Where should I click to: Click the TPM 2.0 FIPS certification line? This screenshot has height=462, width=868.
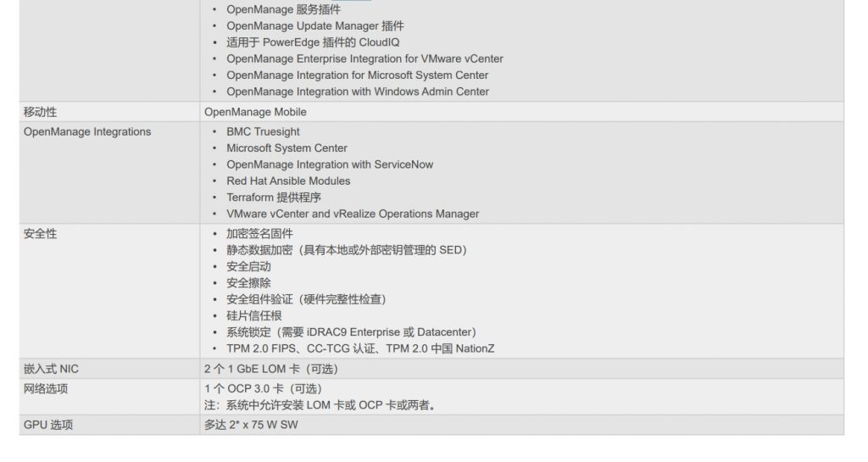pos(360,348)
